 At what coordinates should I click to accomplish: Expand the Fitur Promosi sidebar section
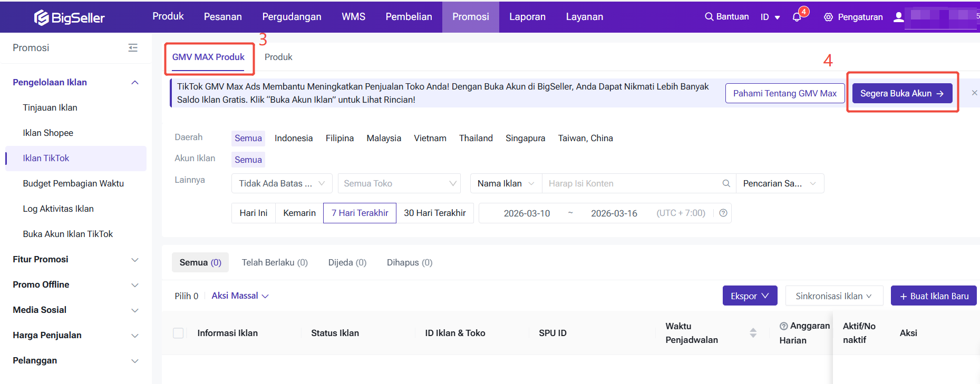[x=75, y=259]
